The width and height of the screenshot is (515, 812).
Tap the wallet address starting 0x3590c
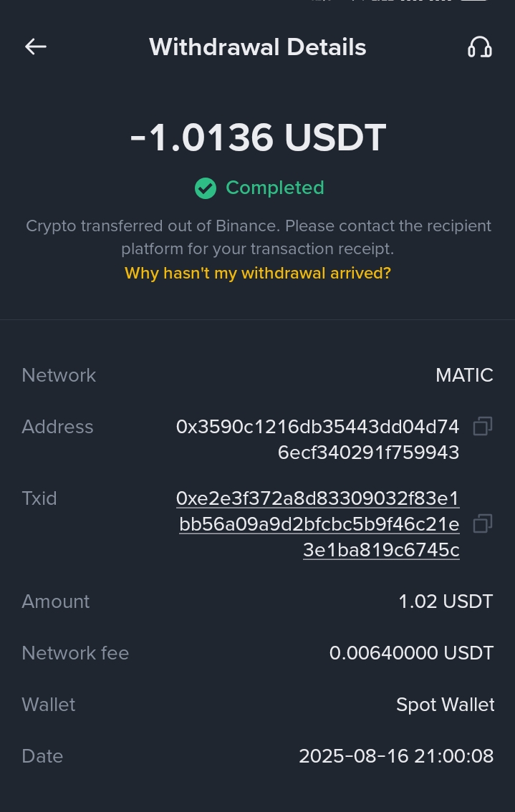pyautogui.click(x=317, y=440)
